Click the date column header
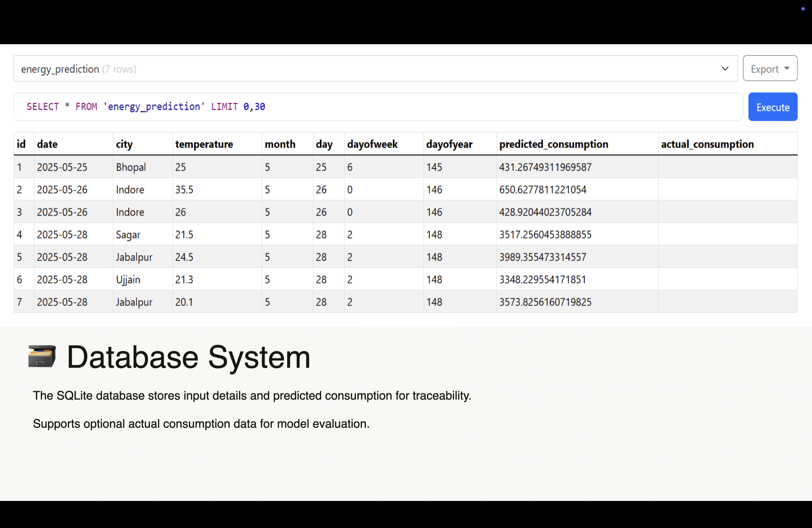The width and height of the screenshot is (812, 528). 47,144
